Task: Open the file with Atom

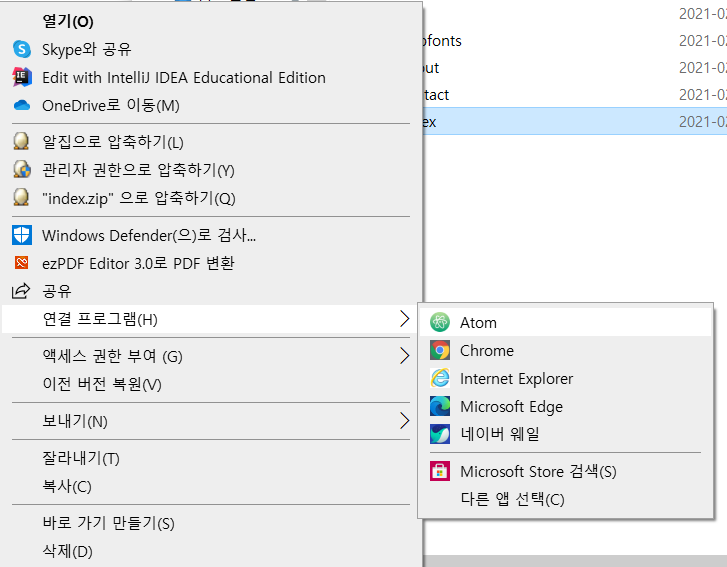Action: [565, 322]
